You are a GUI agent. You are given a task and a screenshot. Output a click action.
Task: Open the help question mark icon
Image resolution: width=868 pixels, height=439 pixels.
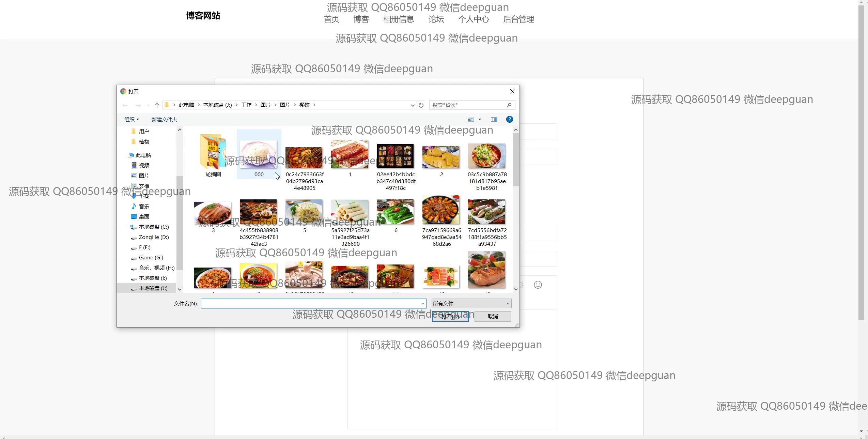(509, 119)
